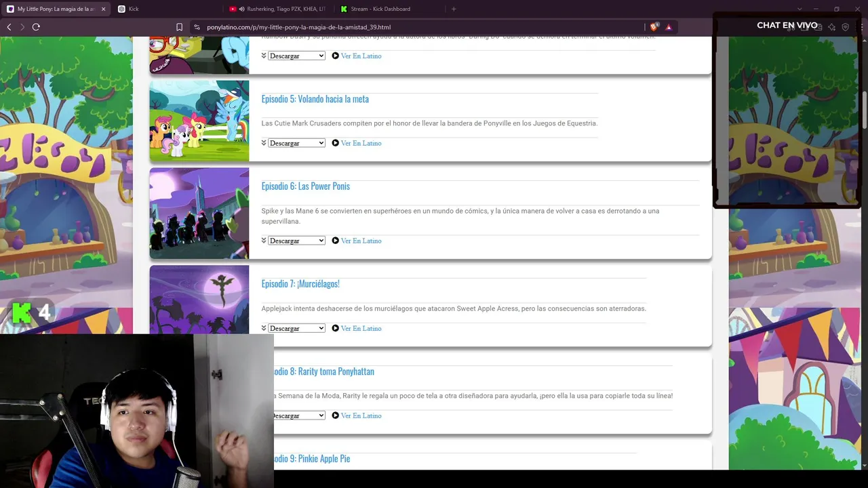868x488 pixels.
Task: Click the Episodio 5 thumbnail with Rainbow Dash
Action: click(x=199, y=121)
